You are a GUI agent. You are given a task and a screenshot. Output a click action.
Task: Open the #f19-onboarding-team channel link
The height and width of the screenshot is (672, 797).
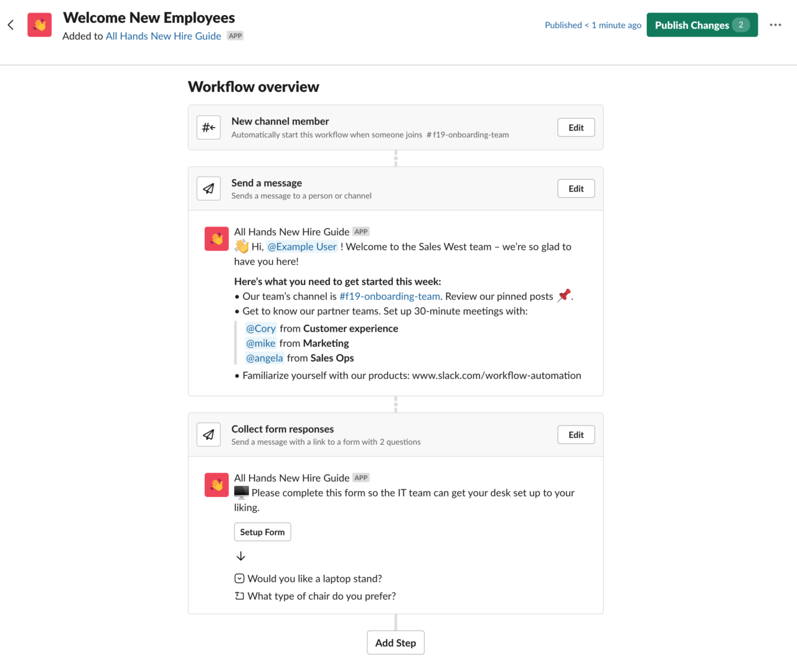(389, 296)
